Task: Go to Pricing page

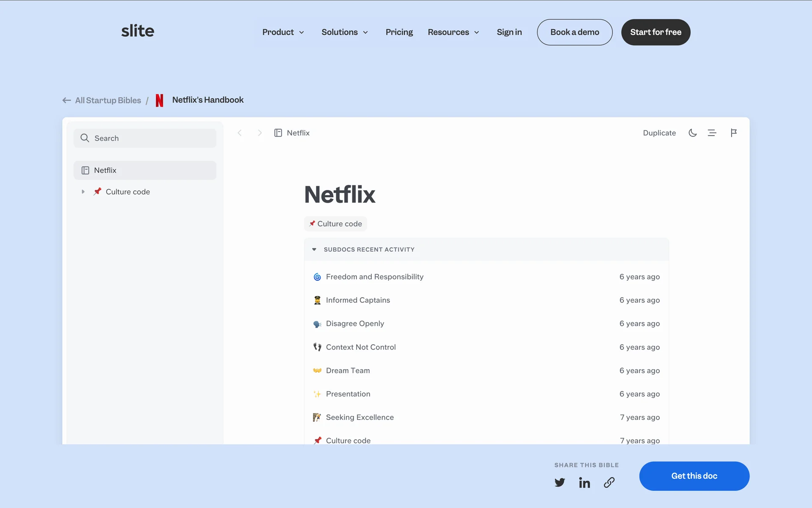Action: (x=399, y=32)
